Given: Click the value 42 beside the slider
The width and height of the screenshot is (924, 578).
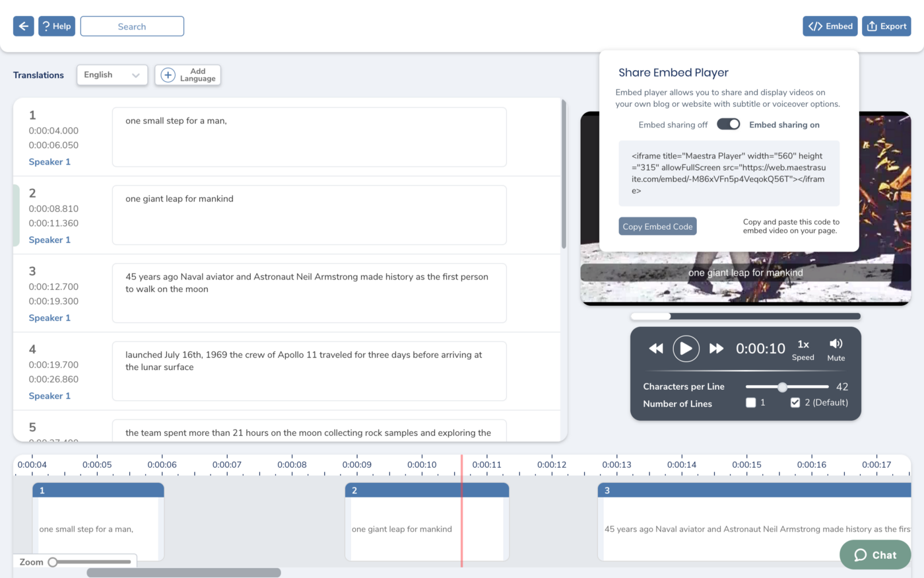Looking at the screenshot, I should click(842, 387).
